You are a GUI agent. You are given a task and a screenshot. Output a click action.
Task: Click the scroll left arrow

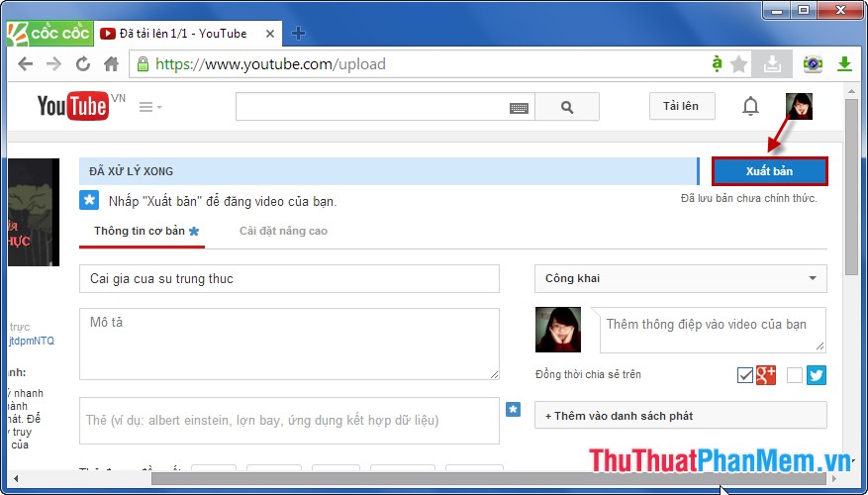click(x=16, y=478)
